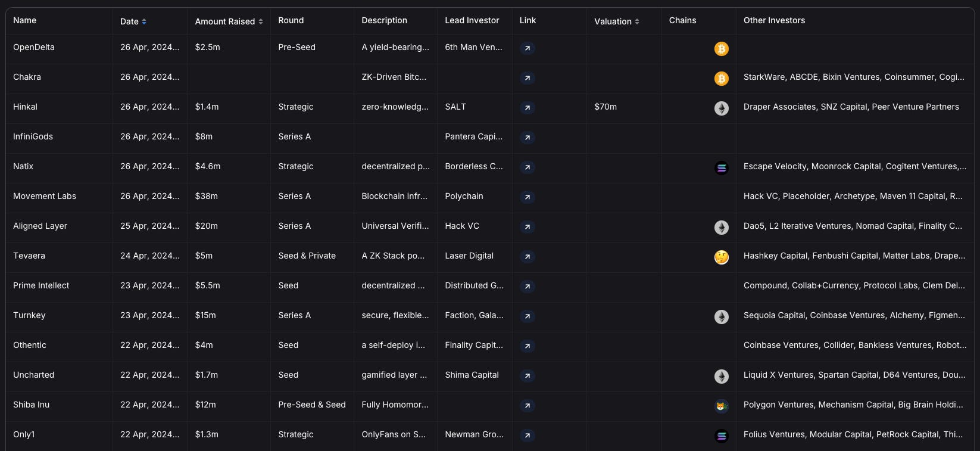Click the Other Investors column header
980x451 pixels.
click(774, 20)
